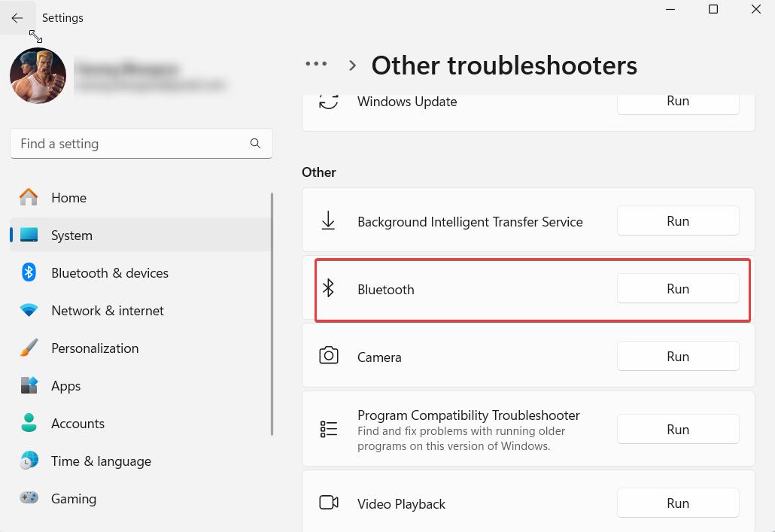Click the search magnifier in Find a setting
This screenshot has width=775, height=532.
[255, 143]
